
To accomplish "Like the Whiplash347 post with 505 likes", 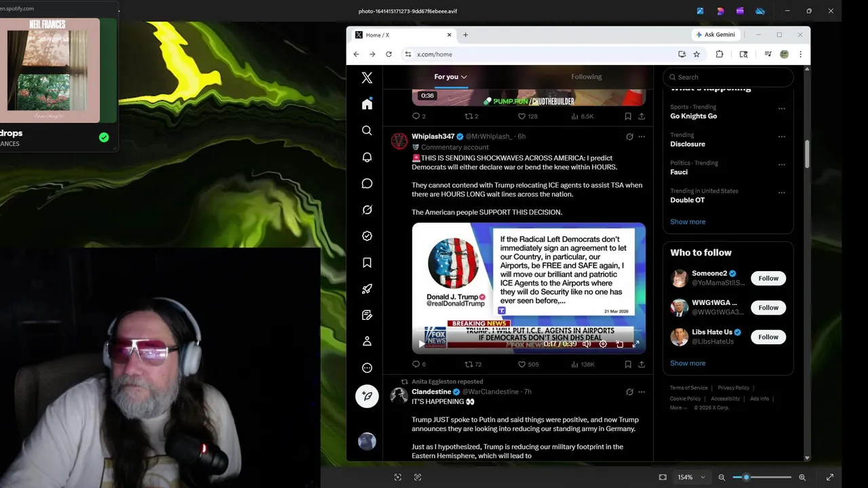I will click(528, 364).
